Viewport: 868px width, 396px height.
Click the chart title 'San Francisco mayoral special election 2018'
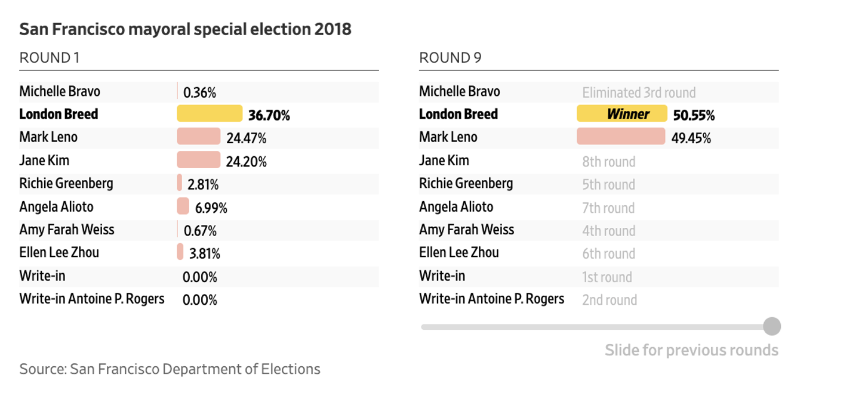185,29
